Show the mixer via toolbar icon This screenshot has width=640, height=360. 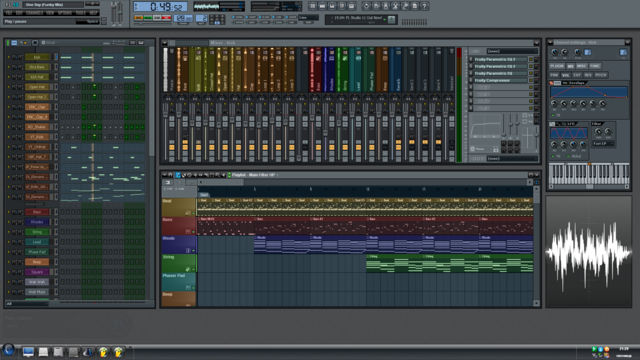[351, 6]
